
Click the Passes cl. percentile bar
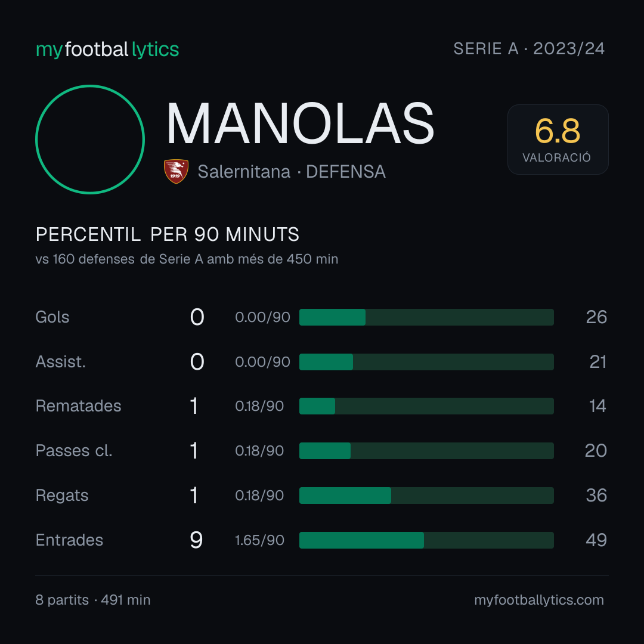426,451
